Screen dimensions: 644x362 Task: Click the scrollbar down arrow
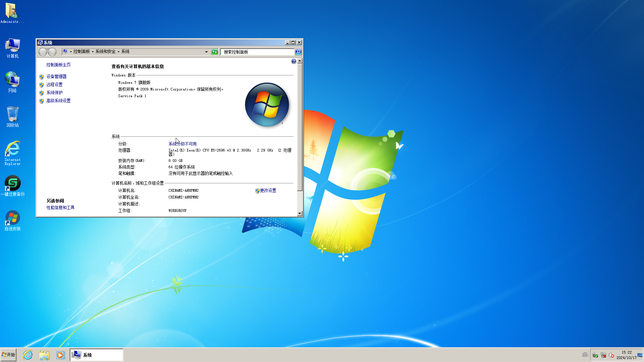[x=300, y=214]
